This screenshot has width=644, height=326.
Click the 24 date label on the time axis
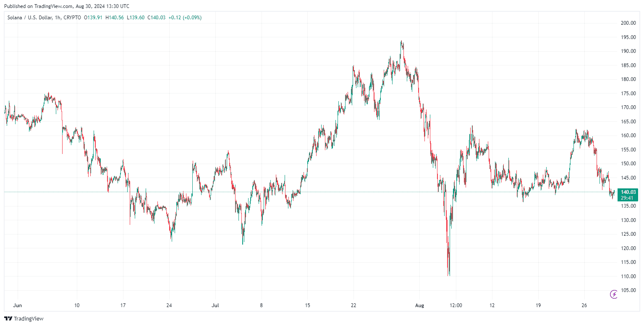coord(169,305)
